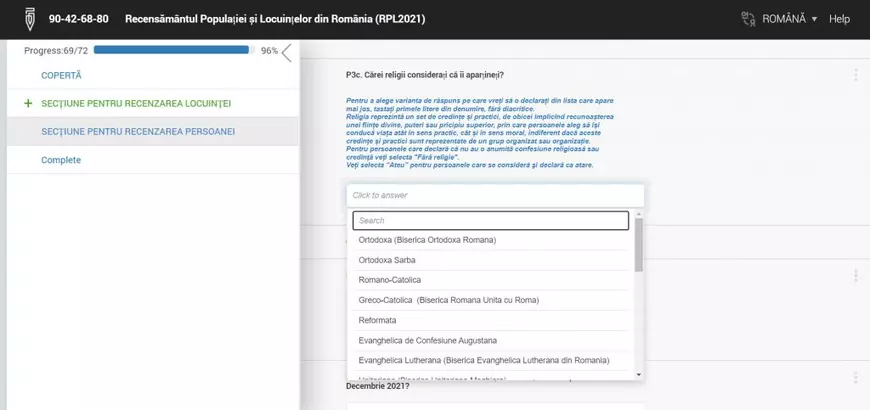Focus the Search field in the dropdown
The width and height of the screenshot is (870, 410).
pyautogui.click(x=490, y=220)
